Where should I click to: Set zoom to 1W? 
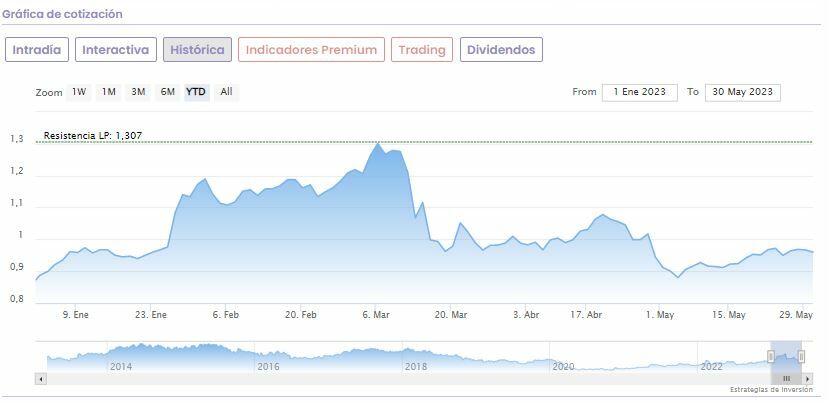79,92
